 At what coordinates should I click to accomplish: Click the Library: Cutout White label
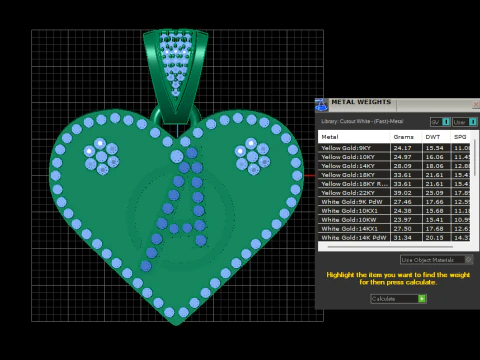coord(362,121)
